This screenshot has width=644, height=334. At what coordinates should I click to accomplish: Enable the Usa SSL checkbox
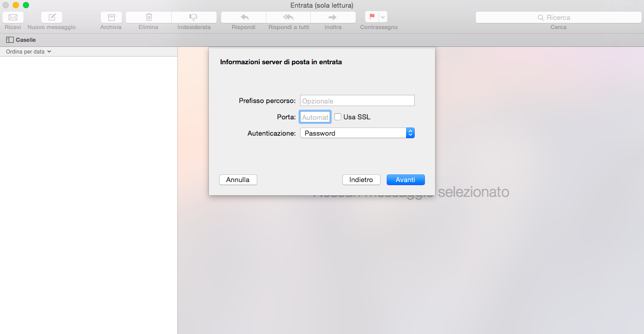[x=338, y=117]
